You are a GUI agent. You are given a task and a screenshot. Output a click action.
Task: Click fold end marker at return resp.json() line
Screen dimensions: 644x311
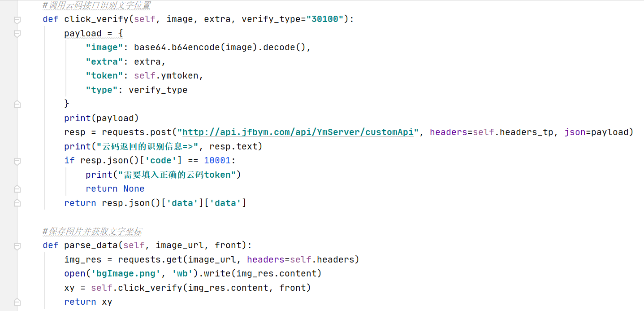[x=17, y=203]
